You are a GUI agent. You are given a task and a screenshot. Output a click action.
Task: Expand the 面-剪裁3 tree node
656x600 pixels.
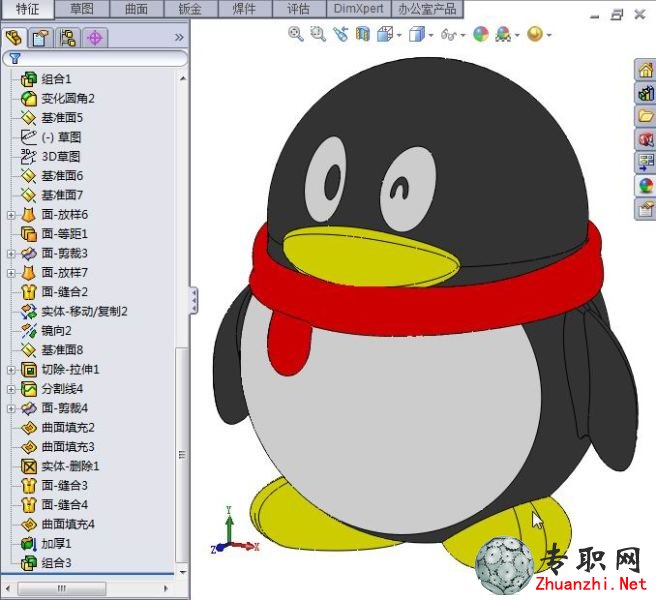coord(11,254)
